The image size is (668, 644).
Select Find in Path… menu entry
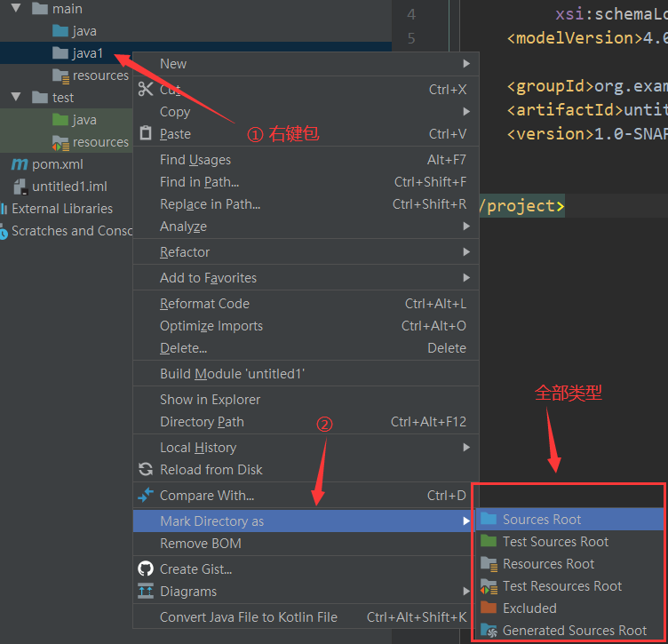pos(306,181)
